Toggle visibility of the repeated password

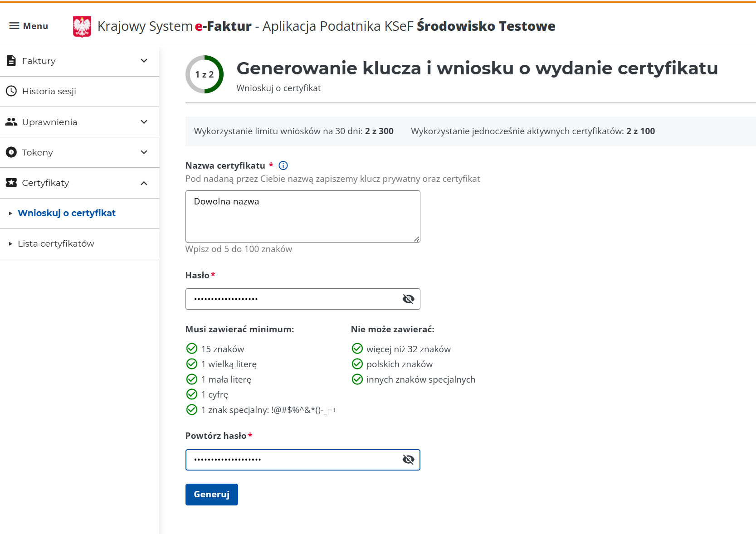(408, 459)
